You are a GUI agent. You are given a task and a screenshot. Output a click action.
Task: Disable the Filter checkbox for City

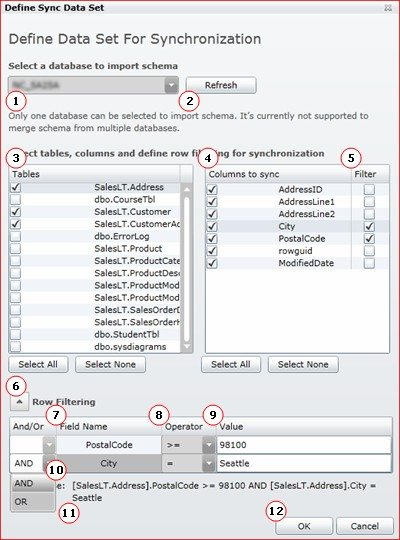pyautogui.click(x=369, y=226)
